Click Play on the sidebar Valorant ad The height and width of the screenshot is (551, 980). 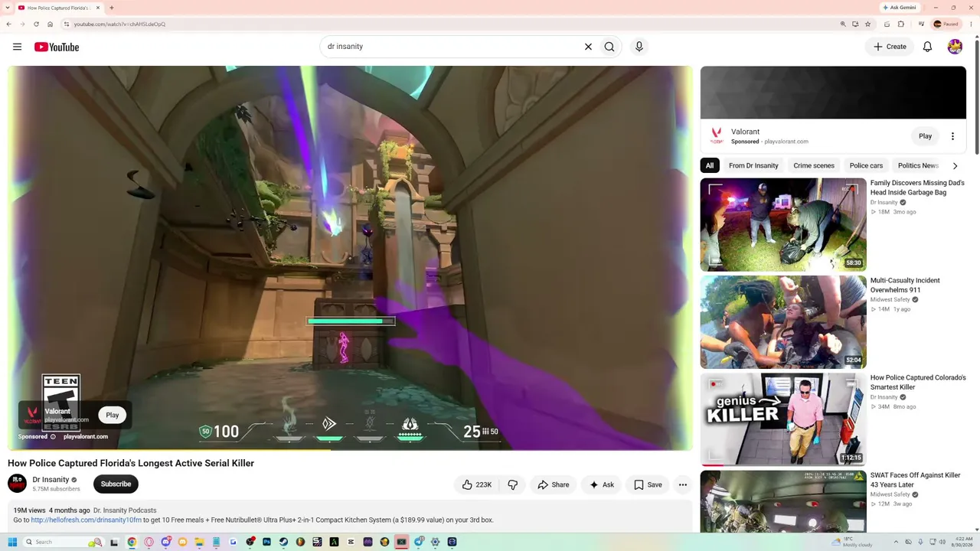point(925,136)
